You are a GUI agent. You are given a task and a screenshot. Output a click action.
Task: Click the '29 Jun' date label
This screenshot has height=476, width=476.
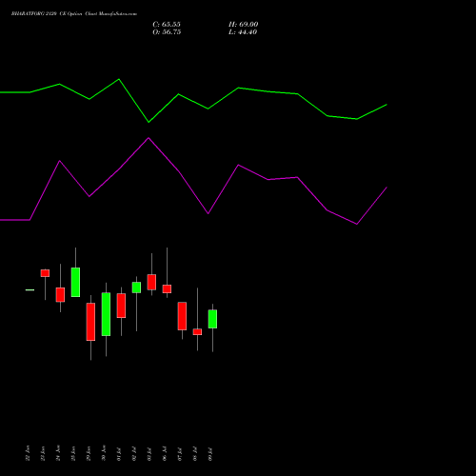pos(89,453)
